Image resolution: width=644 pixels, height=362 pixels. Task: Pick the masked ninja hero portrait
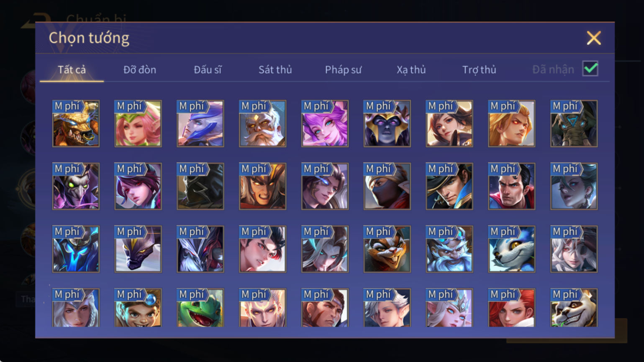(387, 186)
